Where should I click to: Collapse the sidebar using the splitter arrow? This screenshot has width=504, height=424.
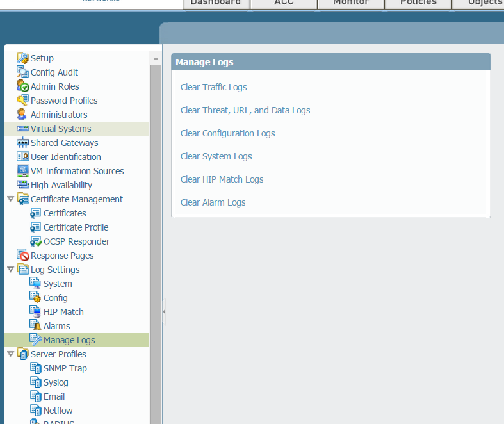coord(164,311)
